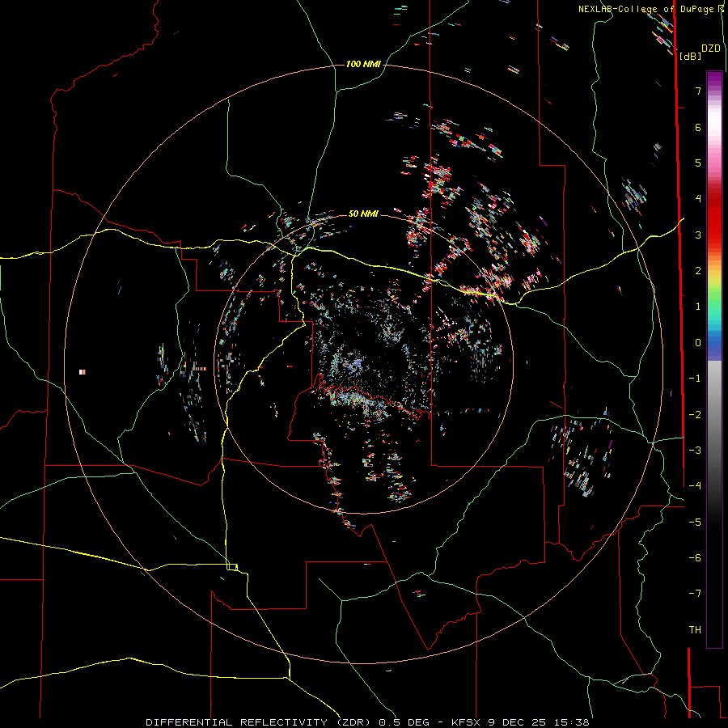Image resolution: width=728 pixels, height=728 pixels.
Task: Click the '4' value on the color scale
Action: click(698, 199)
